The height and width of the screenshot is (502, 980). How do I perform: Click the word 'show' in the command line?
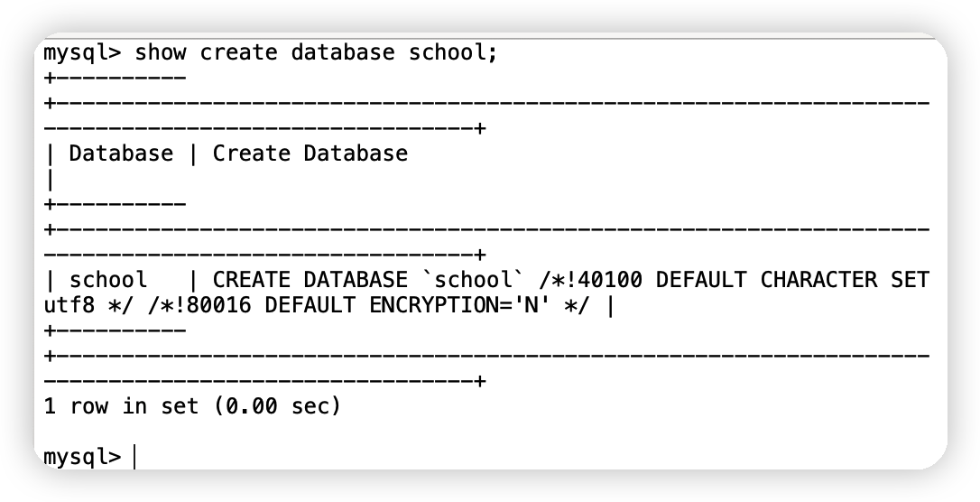click(160, 52)
